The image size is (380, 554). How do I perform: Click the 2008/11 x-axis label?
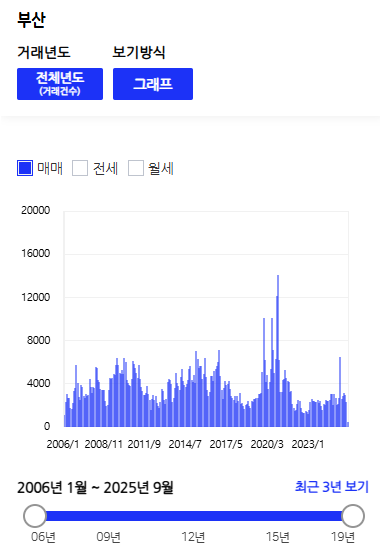(x=103, y=444)
